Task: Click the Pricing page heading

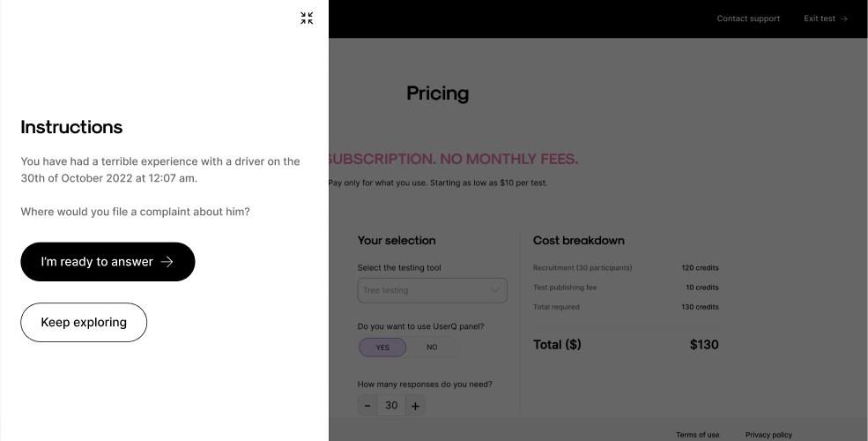Action: [x=437, y=93]
